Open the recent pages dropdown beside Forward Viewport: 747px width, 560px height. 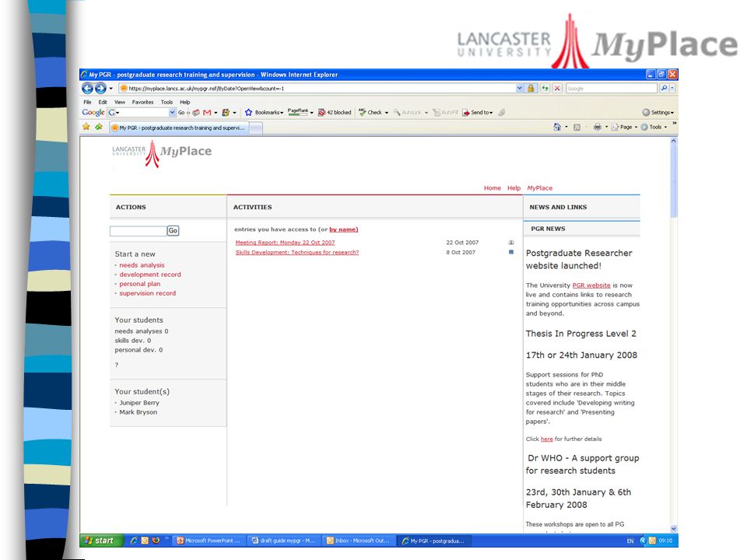tap(111, 88)
